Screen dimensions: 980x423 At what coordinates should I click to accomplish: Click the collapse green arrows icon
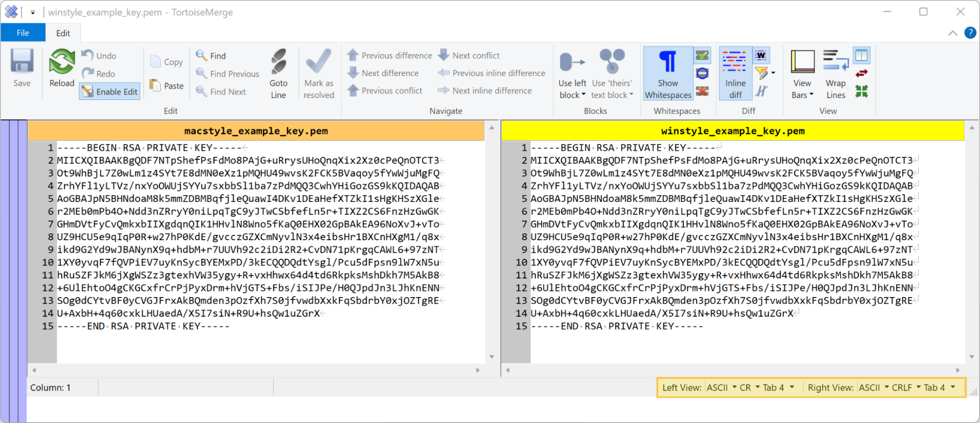click(861, 91)
